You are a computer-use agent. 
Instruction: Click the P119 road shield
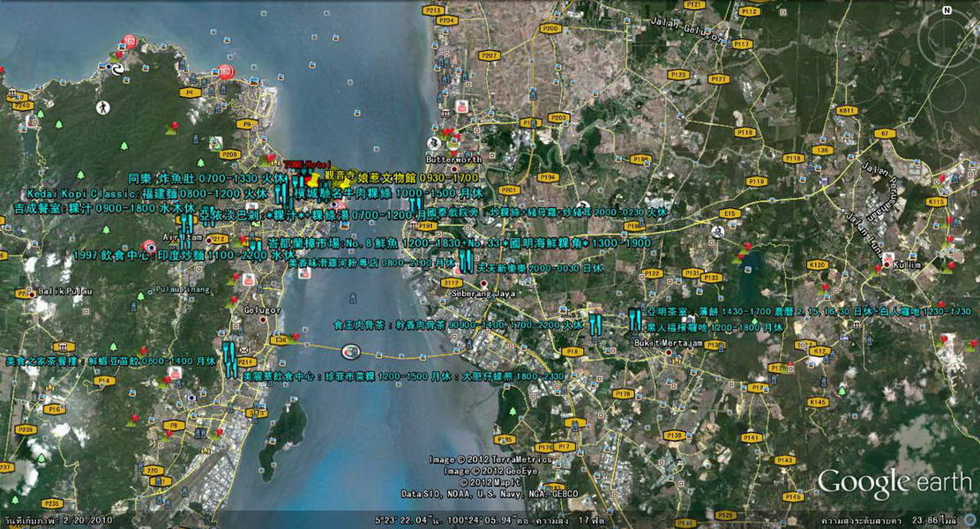pos(757,182)
